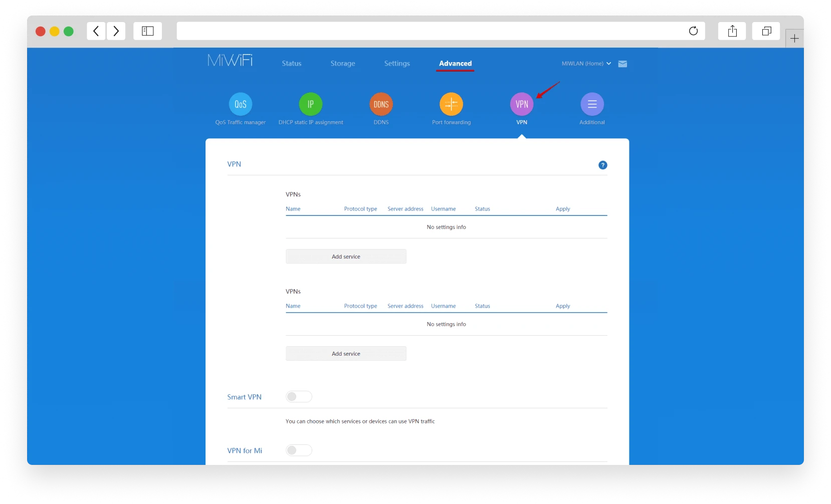Go to the Settings tab

[x=397, y=64]
